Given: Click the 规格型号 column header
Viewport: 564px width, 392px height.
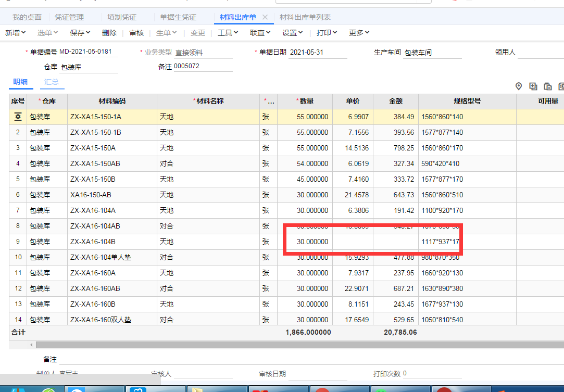Looking at the screenshot, I should [467, 102].
